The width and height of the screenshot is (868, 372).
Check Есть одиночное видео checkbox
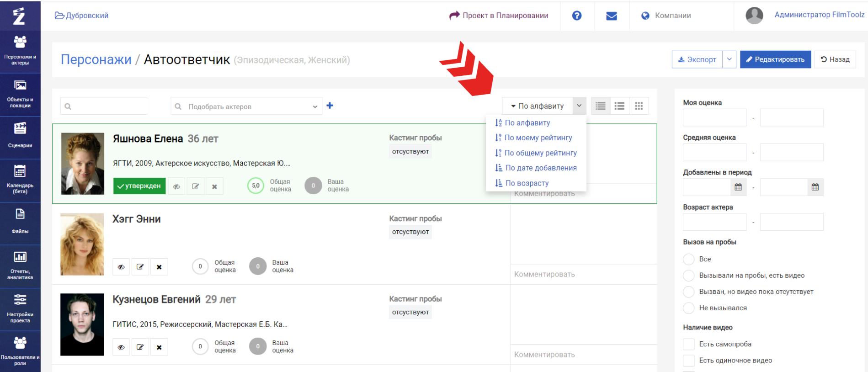pos(689,361)
